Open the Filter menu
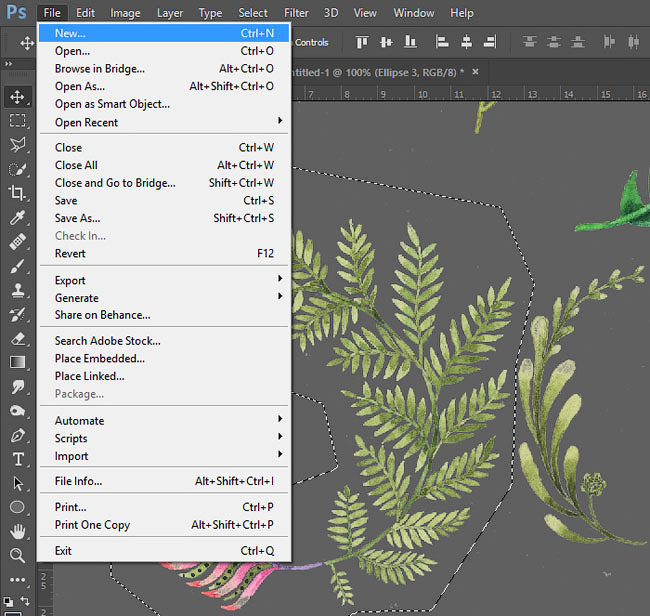This screenshot has height=616, width=650. point(296,13)
